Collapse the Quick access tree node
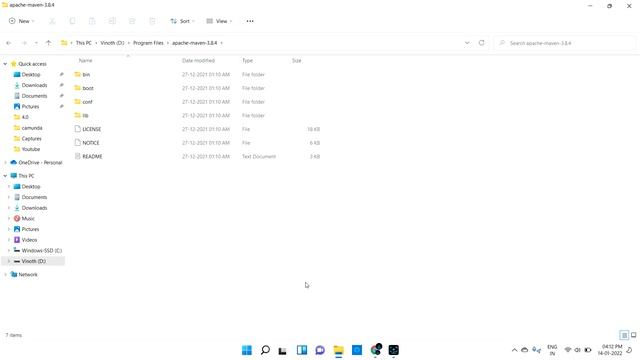 (5, 64)
